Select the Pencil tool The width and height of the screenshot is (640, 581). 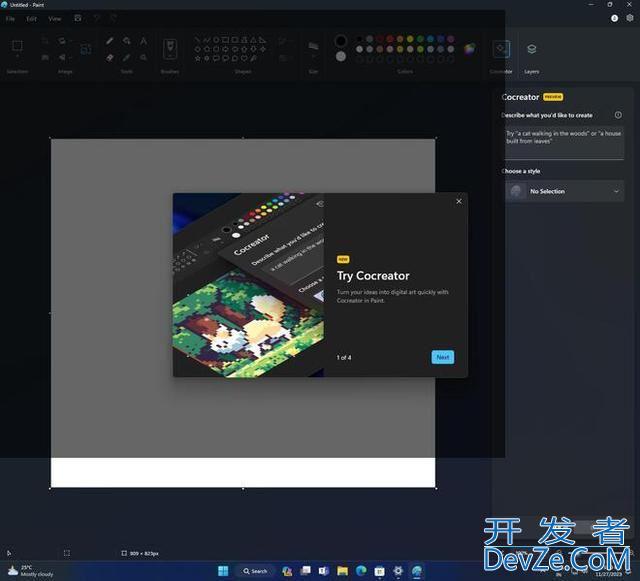click(110, 41)
